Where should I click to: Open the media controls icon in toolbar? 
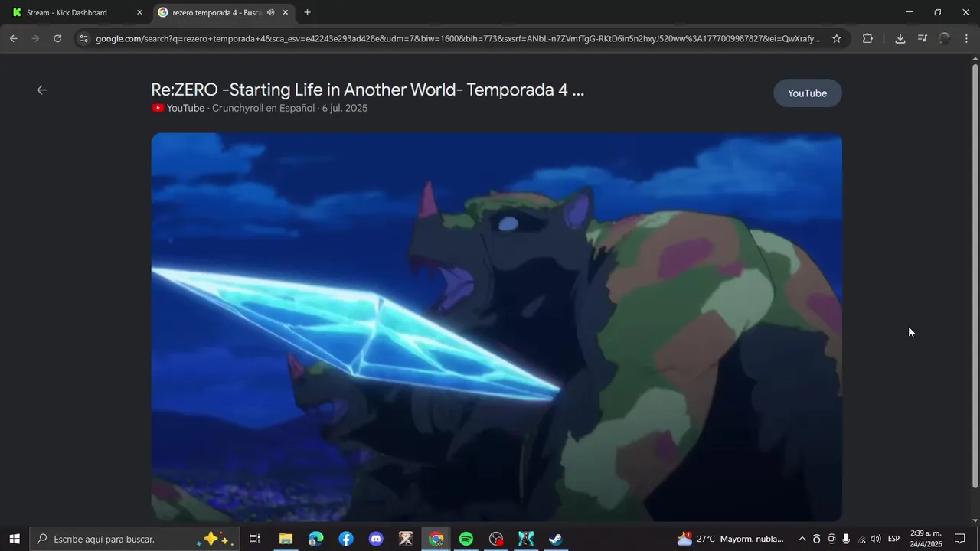coord(923,38)
